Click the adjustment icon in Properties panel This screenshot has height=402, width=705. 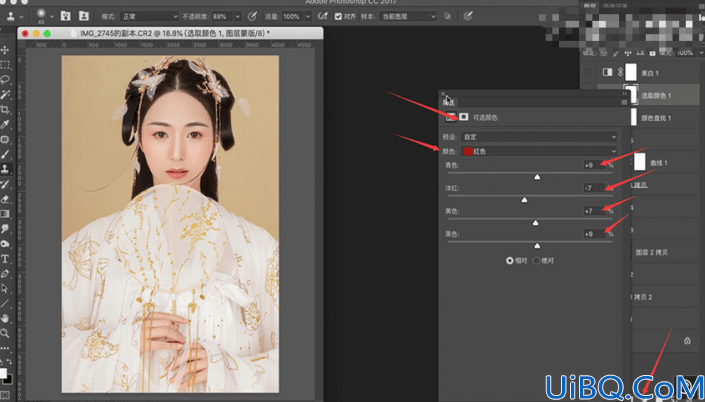pos(451,117)
